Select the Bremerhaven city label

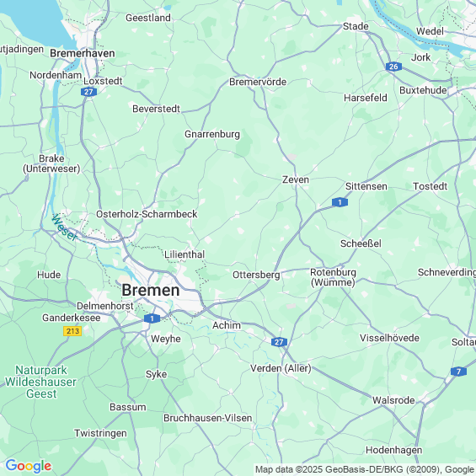point(83,53)
